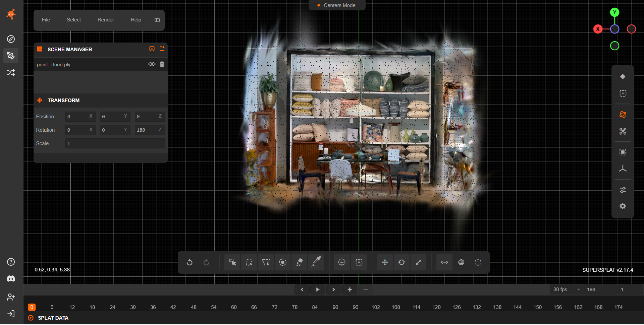Open the Discord link icon
The height and width of the screenshot is (325, 644).
[11, 279]
